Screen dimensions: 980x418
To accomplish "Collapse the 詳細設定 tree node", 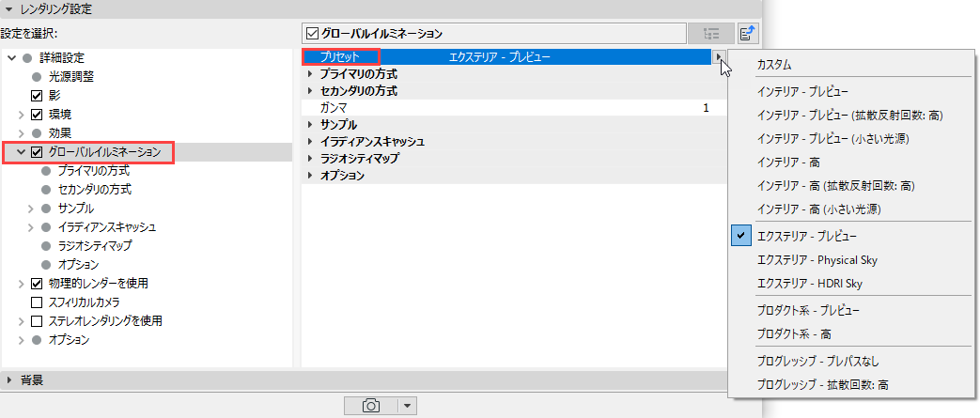I will pos(11,58).
